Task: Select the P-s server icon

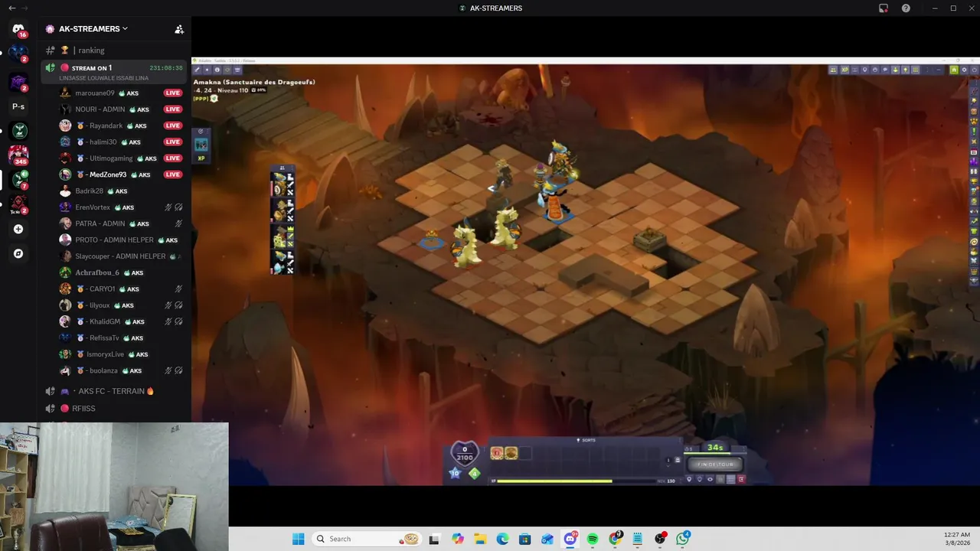Action: click(x=18, y=106)
